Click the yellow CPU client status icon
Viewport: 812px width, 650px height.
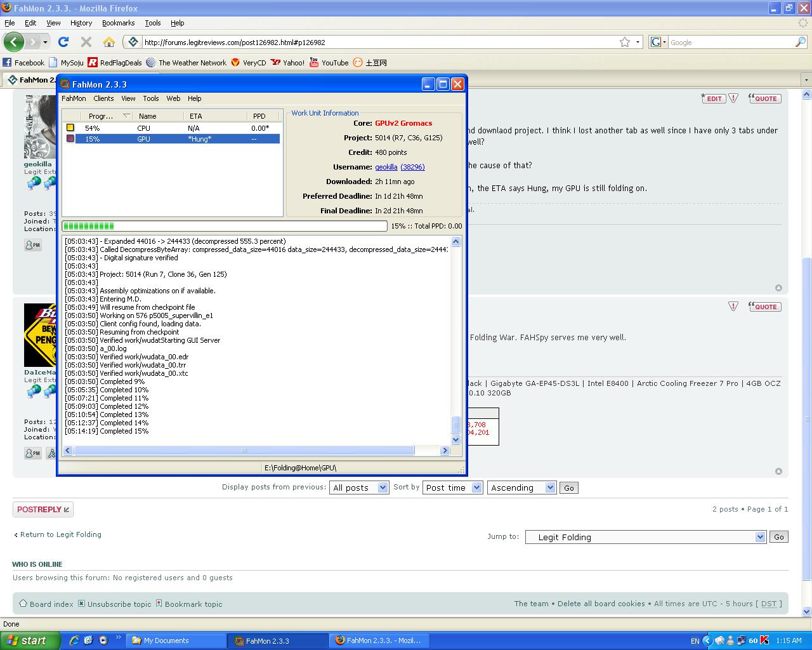[x=70, y=128]
